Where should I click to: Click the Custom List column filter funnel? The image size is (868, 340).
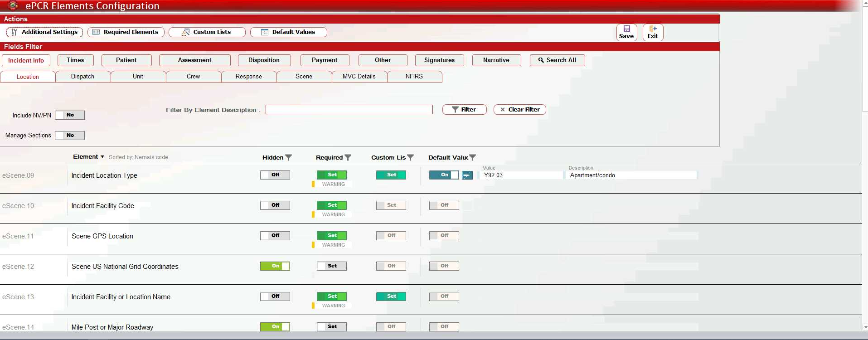(410, 158)
